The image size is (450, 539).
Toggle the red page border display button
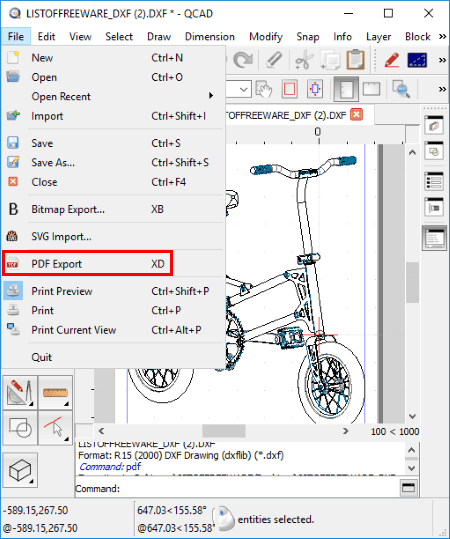pos(289,89)
